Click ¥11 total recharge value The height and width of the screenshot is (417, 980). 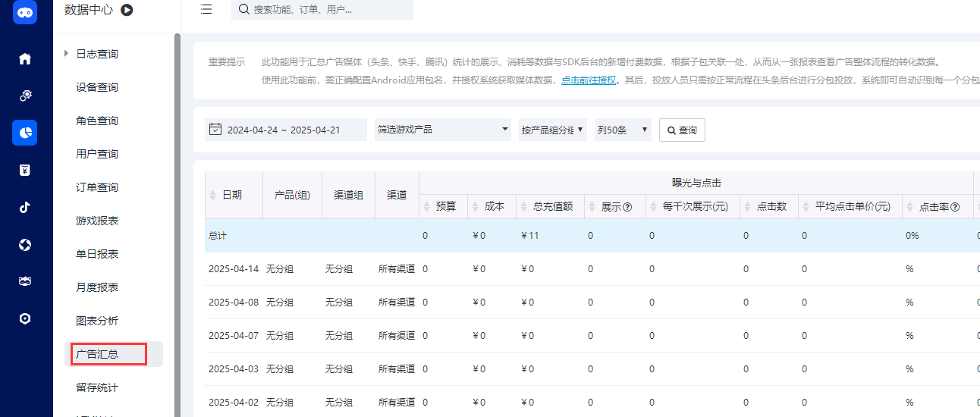530,236
